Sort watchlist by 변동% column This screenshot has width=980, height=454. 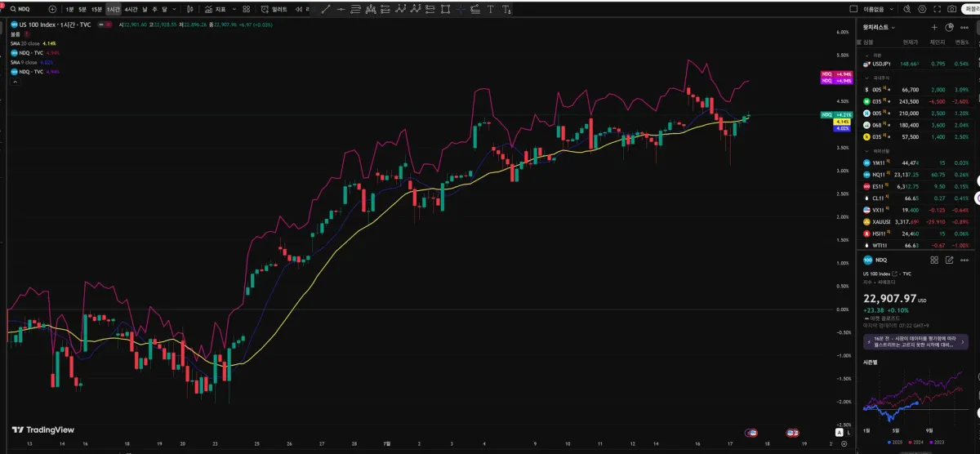962,42
